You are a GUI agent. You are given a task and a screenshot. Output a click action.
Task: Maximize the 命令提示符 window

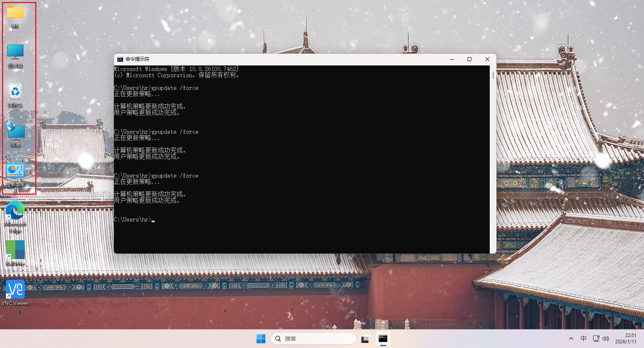(469, 59)
